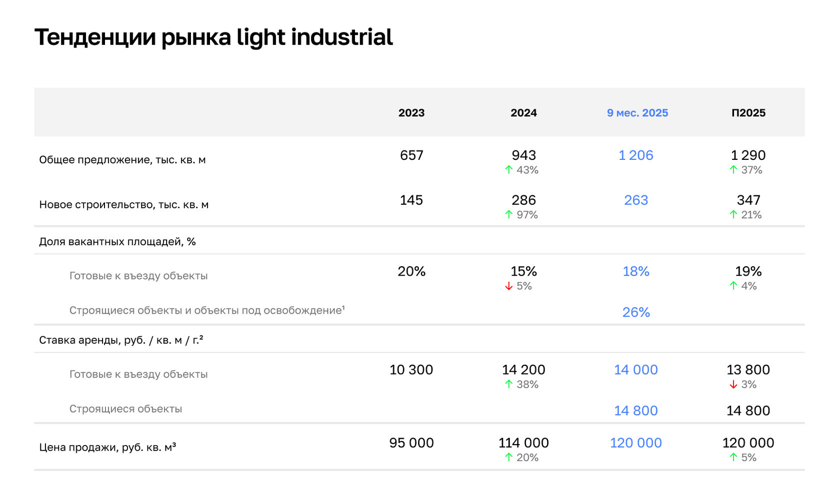
Task: Click the green arrow under 19%
Action: (x=733, y=286)
